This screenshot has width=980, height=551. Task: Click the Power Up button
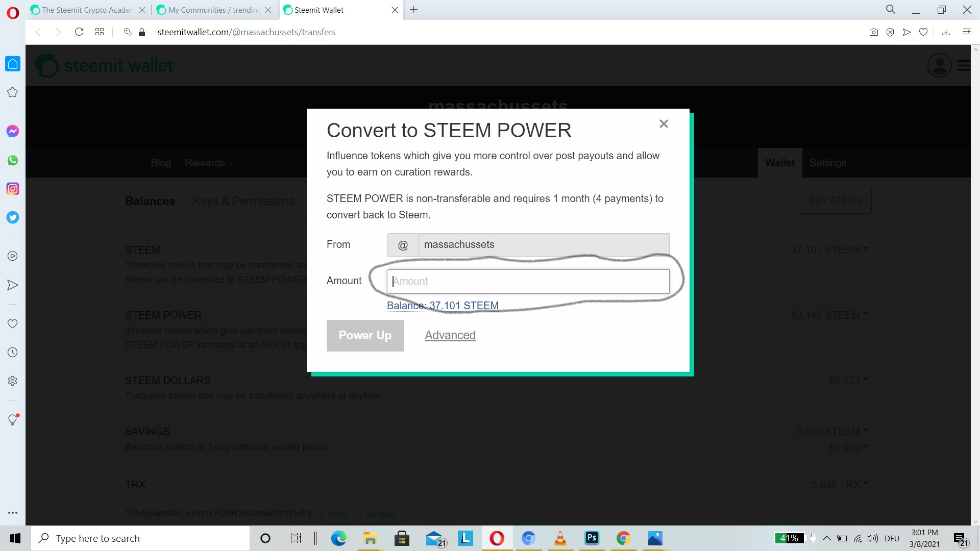pos(365,335)
